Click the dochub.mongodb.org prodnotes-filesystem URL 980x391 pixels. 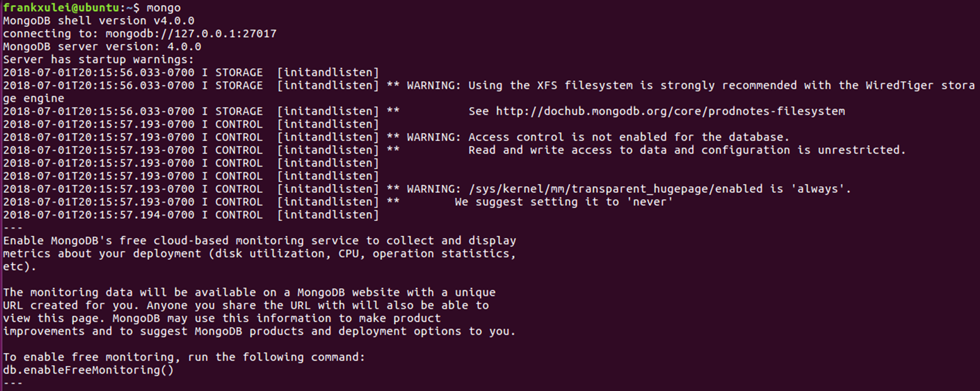[x=671, y=111]
